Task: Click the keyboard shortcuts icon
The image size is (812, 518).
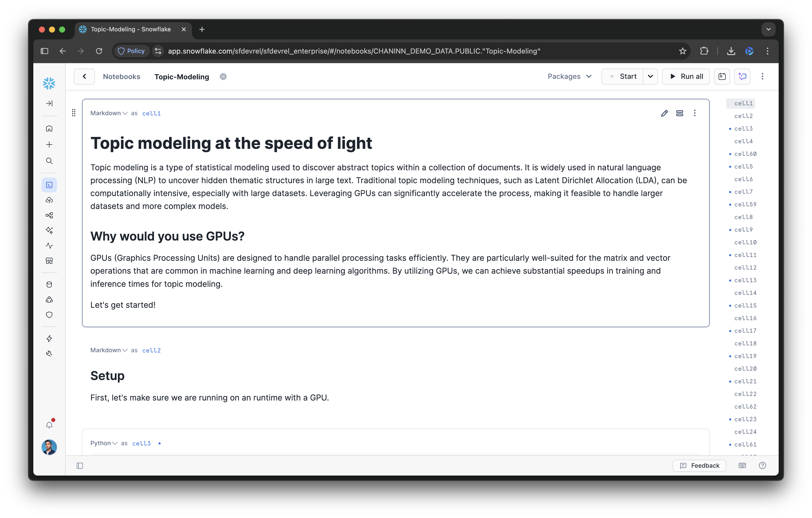Action: pyautogui.click(x=742, y=465)
